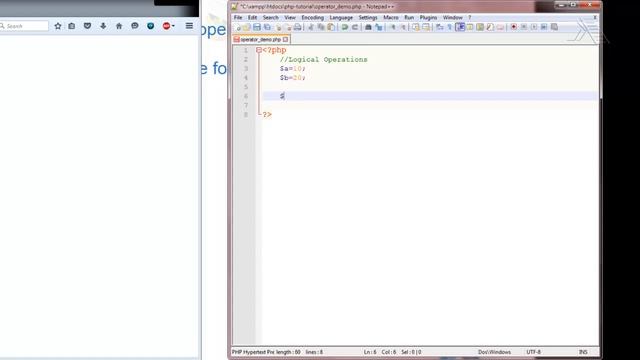640x360 pixels.
Task: Collapse the <?php fold marker
Action: tap(259, 50)
